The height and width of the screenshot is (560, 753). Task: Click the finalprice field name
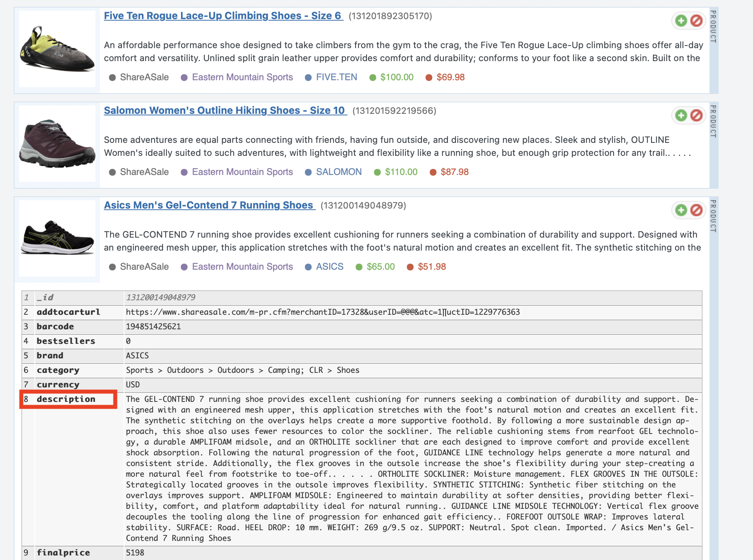coord(63,553)
